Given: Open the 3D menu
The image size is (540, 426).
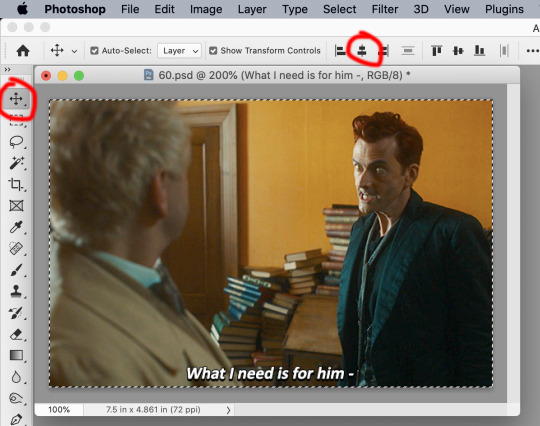Looking at the screenshot, I should pos(421,9).
